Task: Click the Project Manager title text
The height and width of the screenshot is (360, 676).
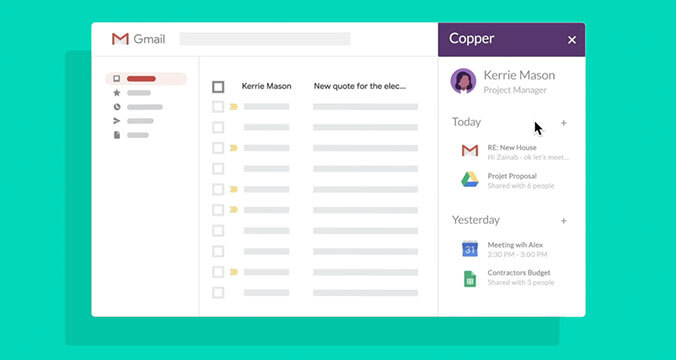Action: coord(515,90)
